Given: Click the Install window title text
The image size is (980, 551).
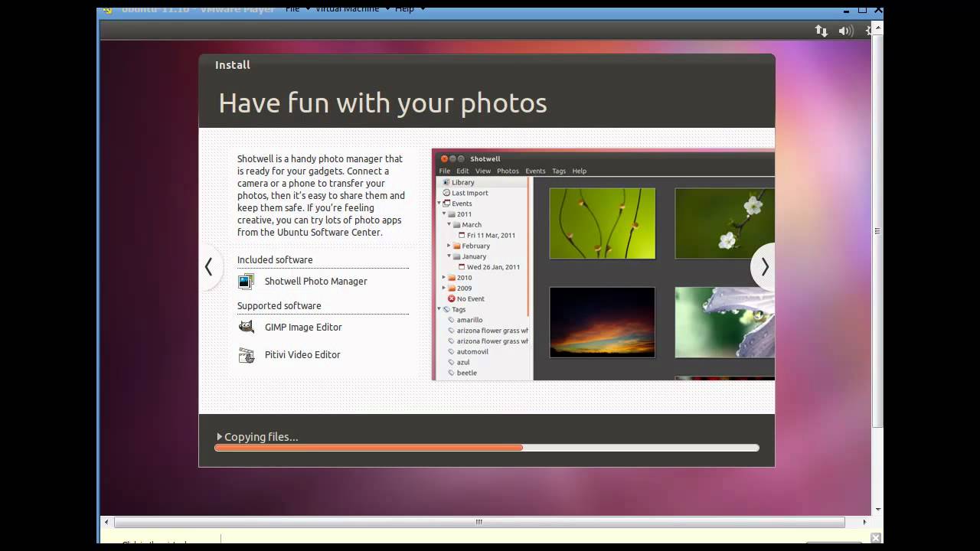Looking at the screenshot, I should (x=233, y=65).
